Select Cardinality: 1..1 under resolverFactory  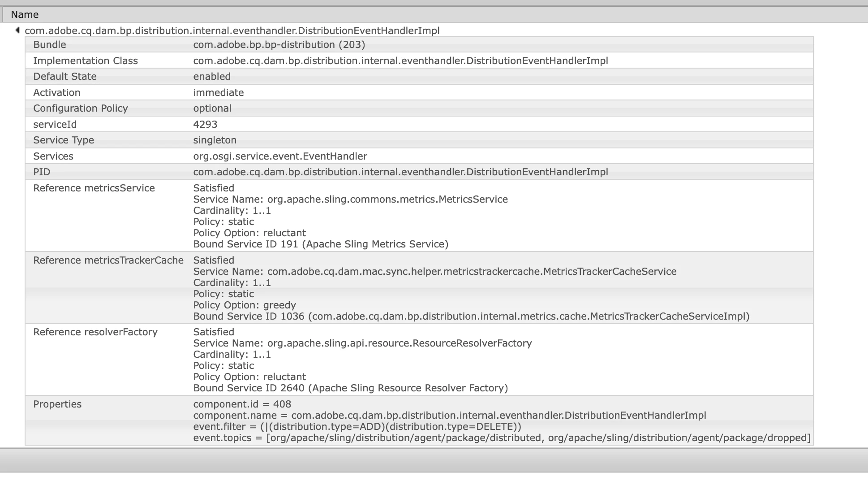[x=232, y=355]
